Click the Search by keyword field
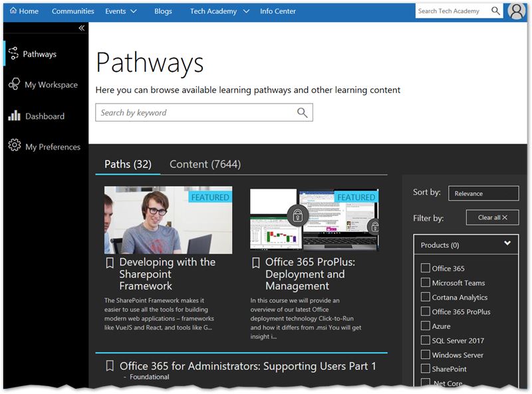The width and height of the screenshot is (532, 394). pyautogui.click(x=204, y=112)
